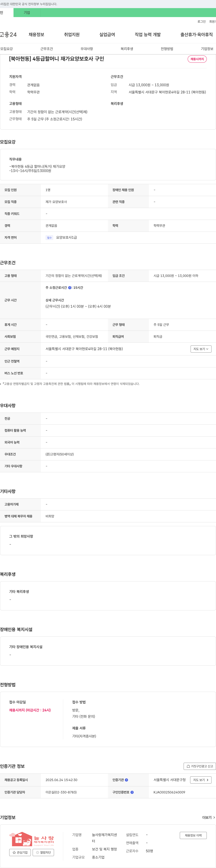Click the 주 5일 근무 cell in 근무 형태 row
The width and height of the screenshot is (216, 868).
coord(161,325)
